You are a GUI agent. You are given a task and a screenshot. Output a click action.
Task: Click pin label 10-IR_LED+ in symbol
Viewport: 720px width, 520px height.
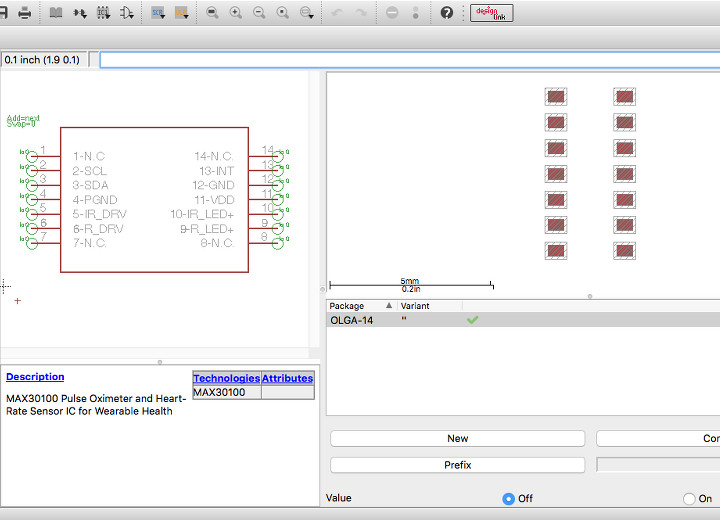pos(202,214)
